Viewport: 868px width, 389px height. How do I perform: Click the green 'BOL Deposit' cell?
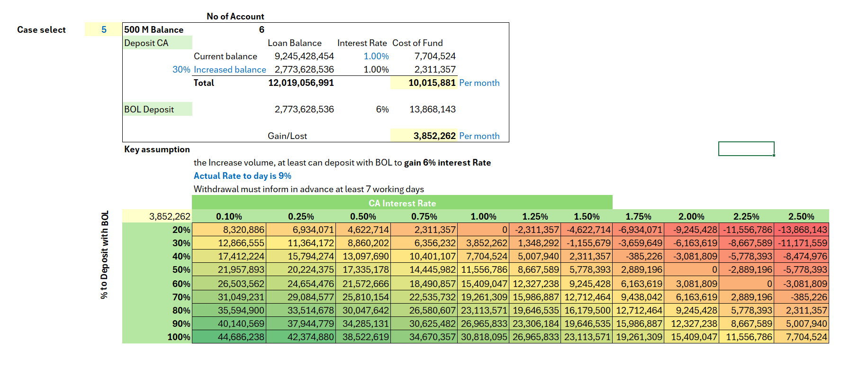[x=157, y=109]
